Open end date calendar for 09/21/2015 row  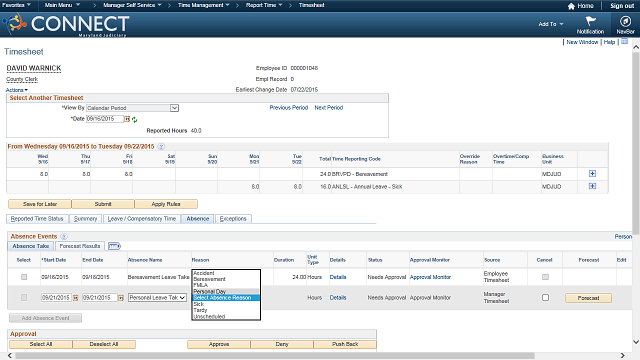tap(121, 298)
